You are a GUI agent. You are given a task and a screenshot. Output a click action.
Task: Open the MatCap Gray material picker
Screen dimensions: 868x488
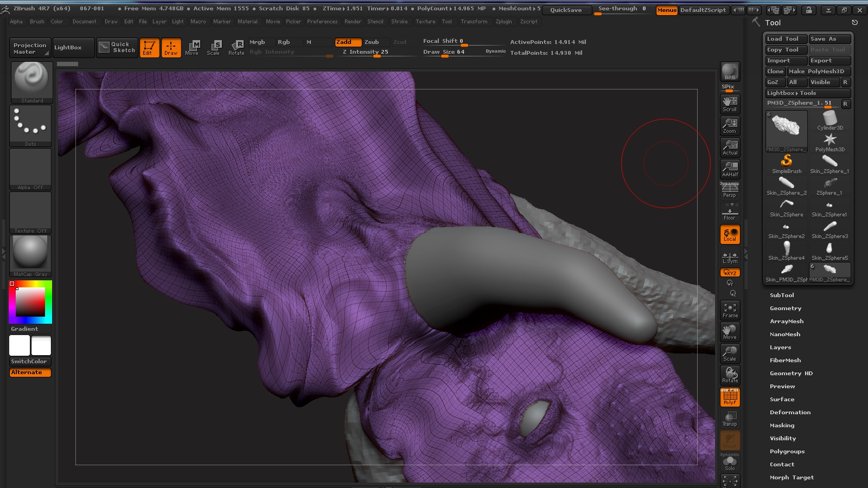[x=30, y=256]
